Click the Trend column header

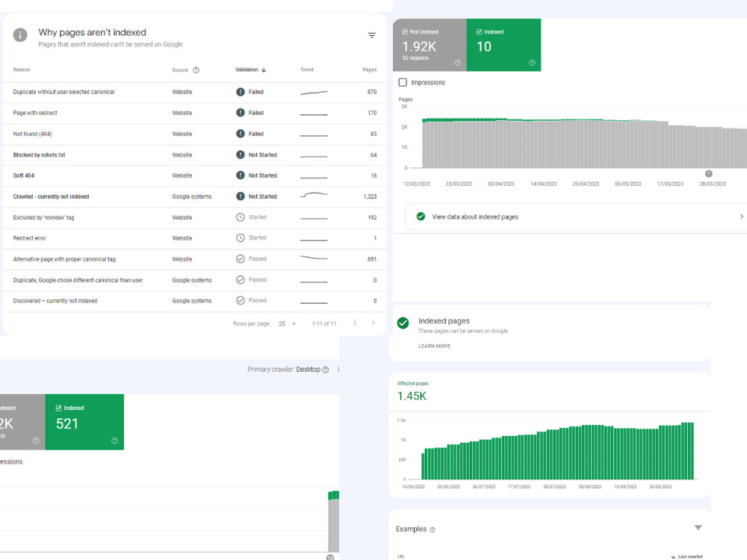(307, 69)
